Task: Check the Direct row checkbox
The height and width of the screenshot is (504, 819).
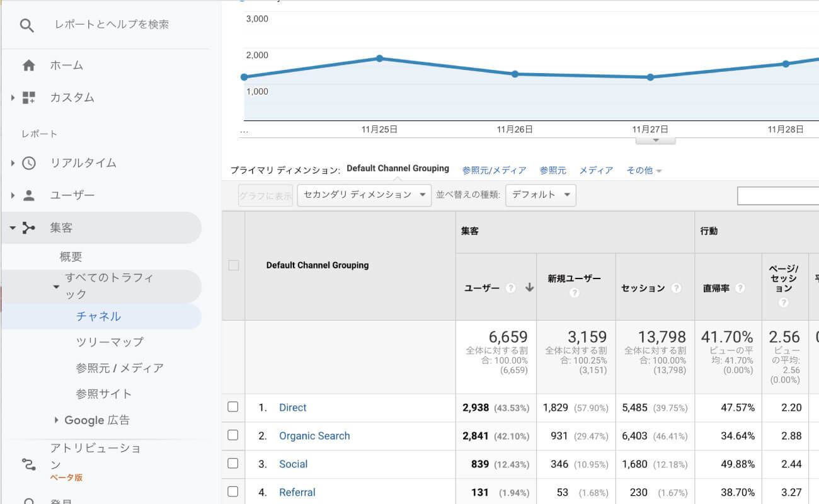Action: (x=233, y=407)
